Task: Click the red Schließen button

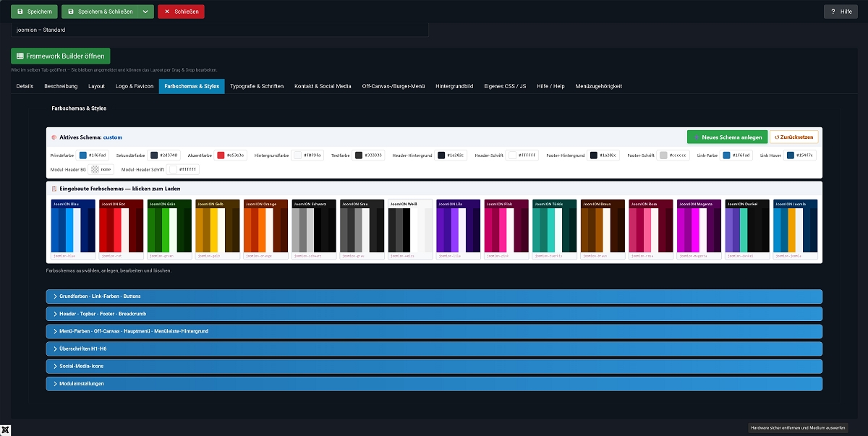Action: click(x=181, y=12)
